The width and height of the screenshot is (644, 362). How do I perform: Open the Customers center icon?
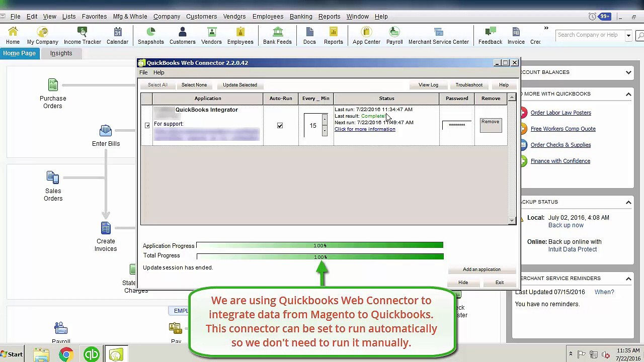tap(183, 36)
